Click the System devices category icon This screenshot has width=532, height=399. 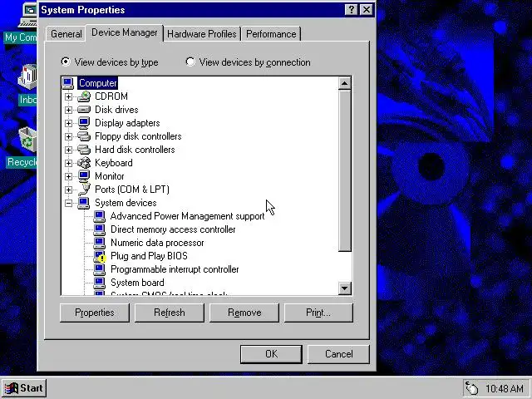click(84, 203)
